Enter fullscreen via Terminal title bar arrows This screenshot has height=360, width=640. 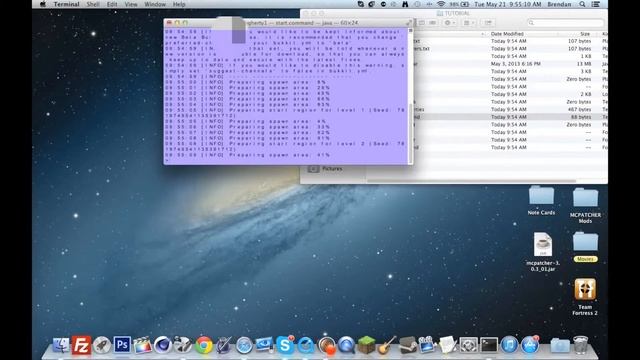[x=409, y=23]
